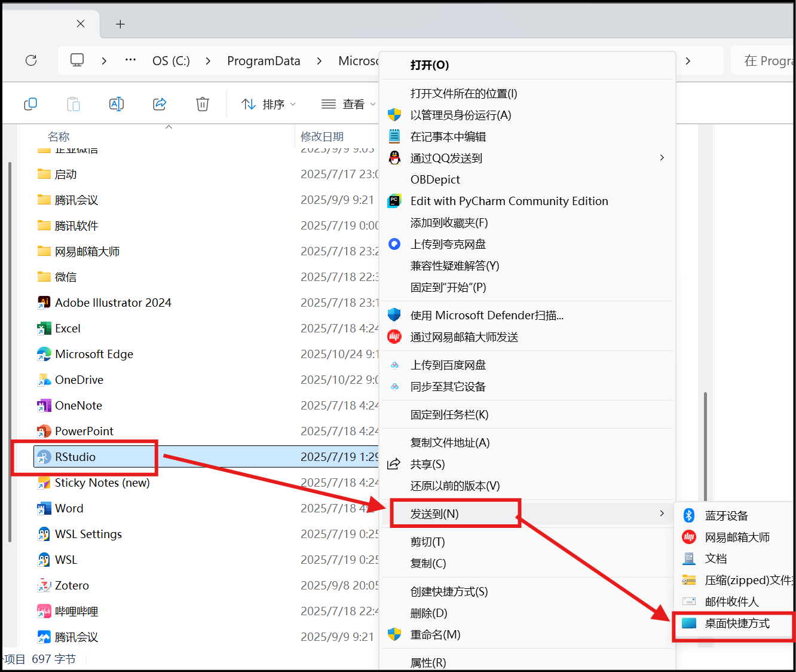This screenshot has width=796, height=672.
Task: Open the 查看 view dropdown
Action: click(348, 104)
